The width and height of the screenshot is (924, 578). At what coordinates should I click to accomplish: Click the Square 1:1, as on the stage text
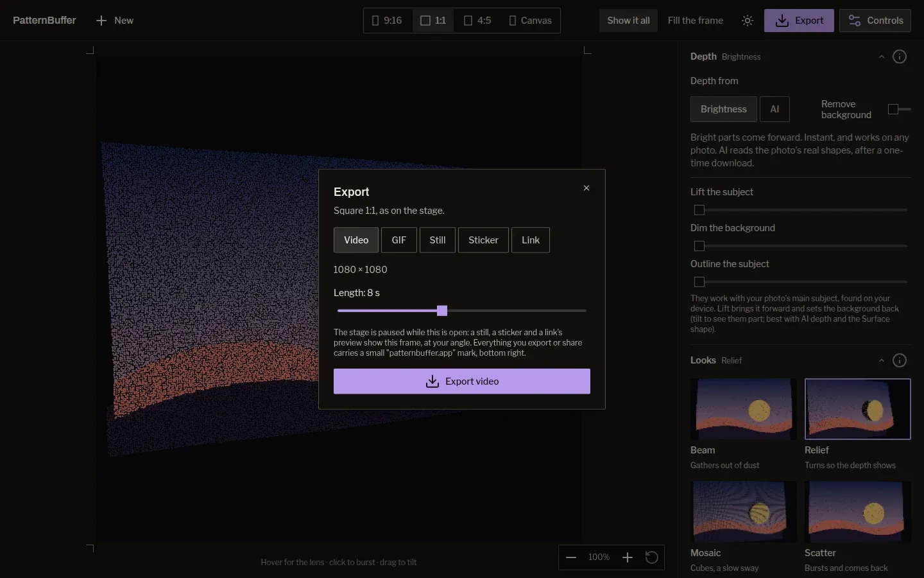(389, 211)
